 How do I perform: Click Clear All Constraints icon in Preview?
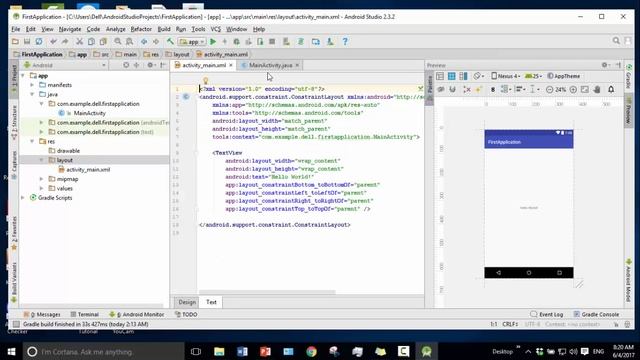coord(467,89)
